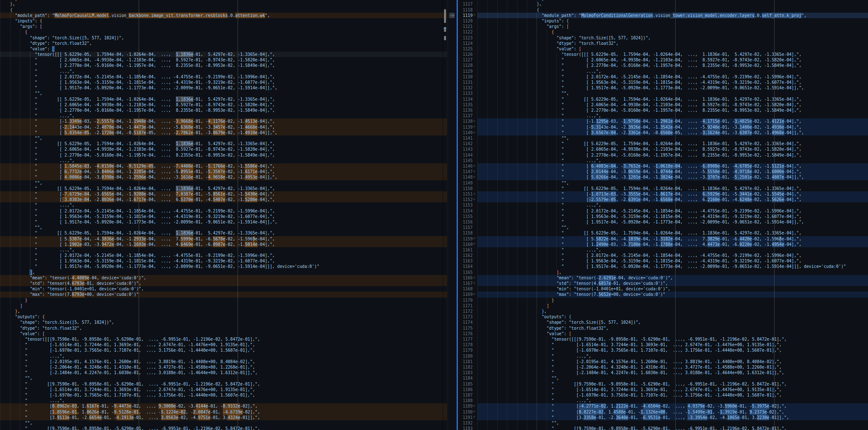Screen dimensions: 868x430
Task: Select line number 1119 in the right editor
Action: coord(468,15)
